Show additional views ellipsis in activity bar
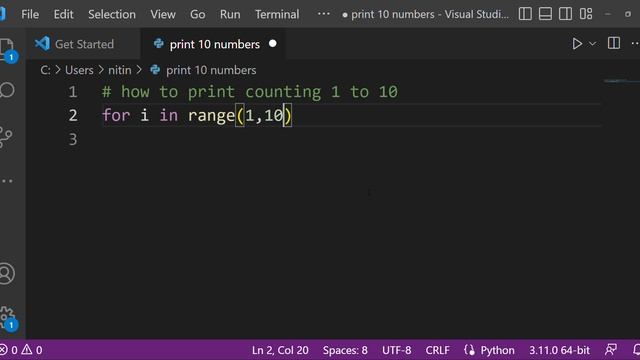640x360 pixels. 7,181
